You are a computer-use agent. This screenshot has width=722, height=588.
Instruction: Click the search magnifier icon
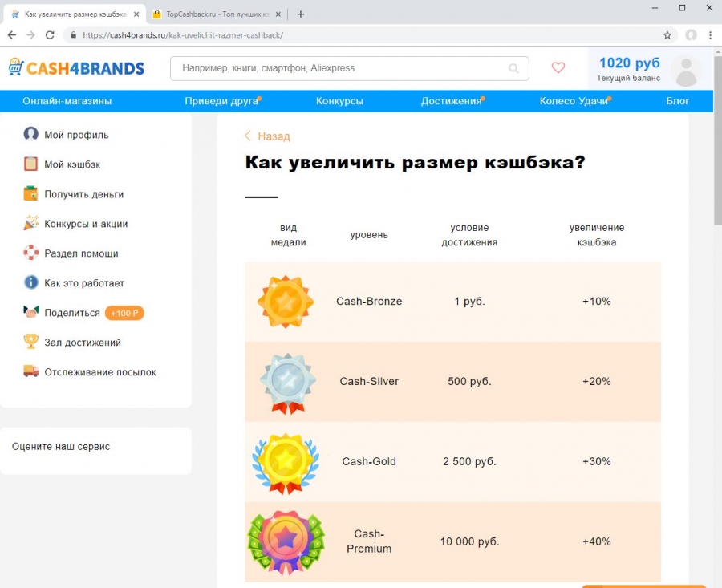[x=513, y=69]
